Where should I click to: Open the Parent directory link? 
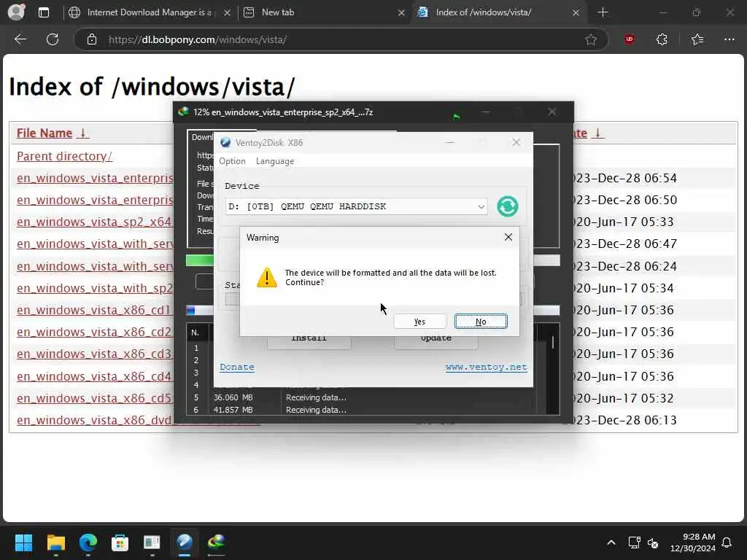(x=64, y=156)
